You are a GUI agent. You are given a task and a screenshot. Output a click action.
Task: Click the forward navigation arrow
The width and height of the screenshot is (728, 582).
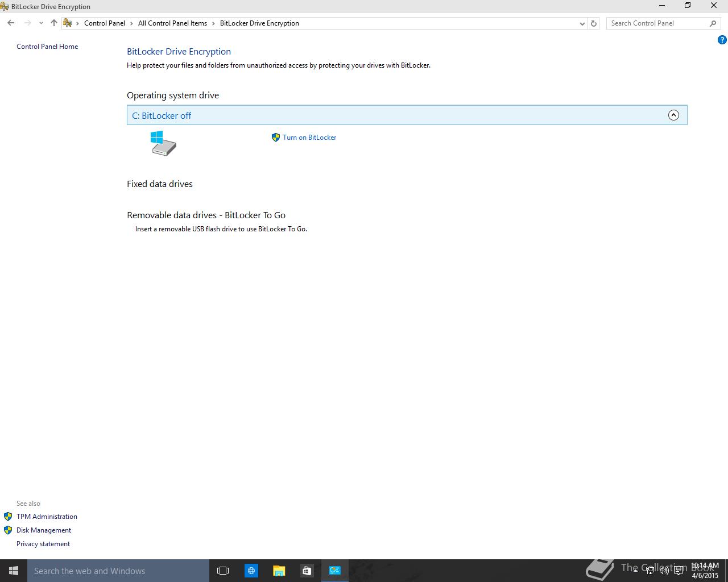[x=27, y=23]
